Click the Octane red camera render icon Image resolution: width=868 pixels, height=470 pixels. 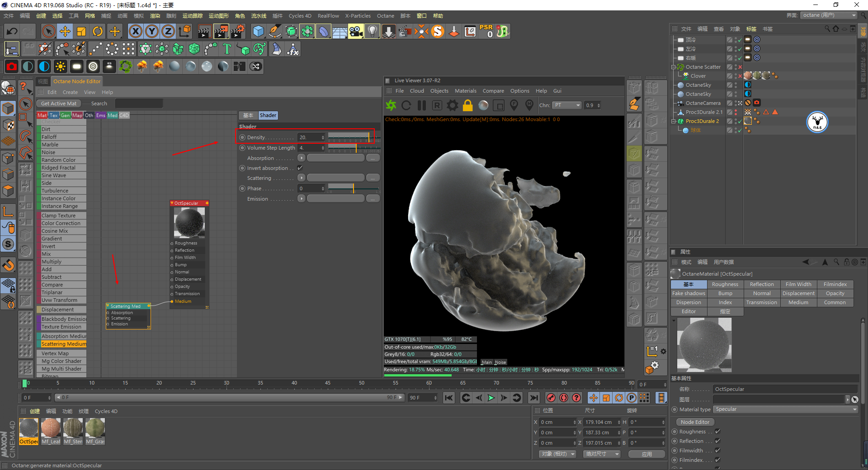[12, 66]
